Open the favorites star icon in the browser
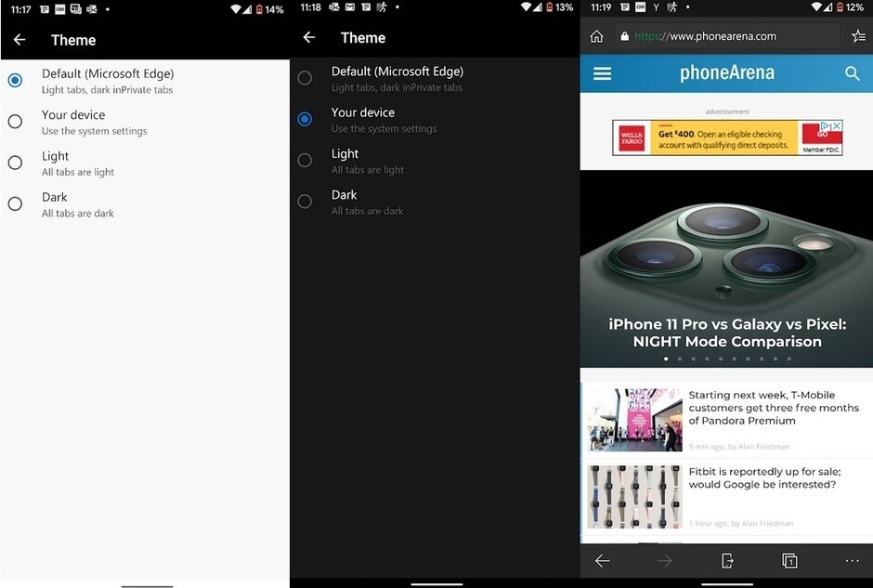The height and width of the screenshot is (588, 873). click(x=858, y=36)
